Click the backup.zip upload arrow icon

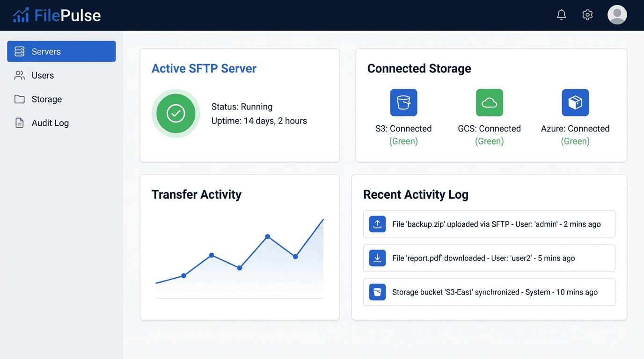tap(377, 224)
